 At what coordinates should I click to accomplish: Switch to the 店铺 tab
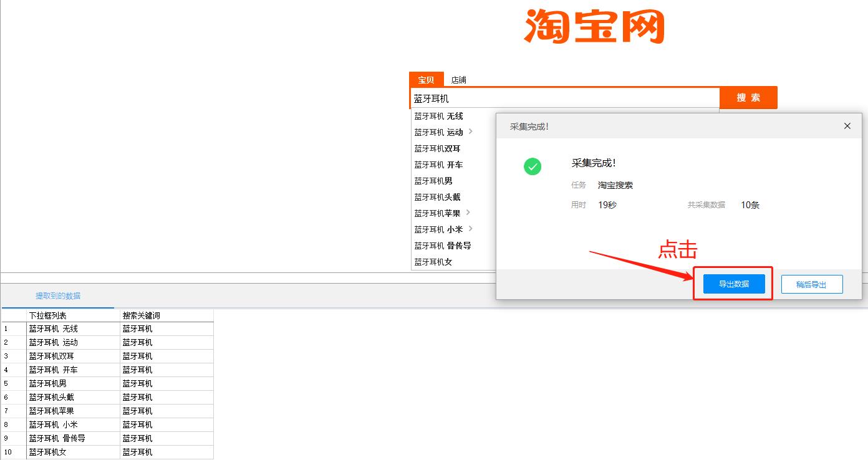click(x=458, y=79)
